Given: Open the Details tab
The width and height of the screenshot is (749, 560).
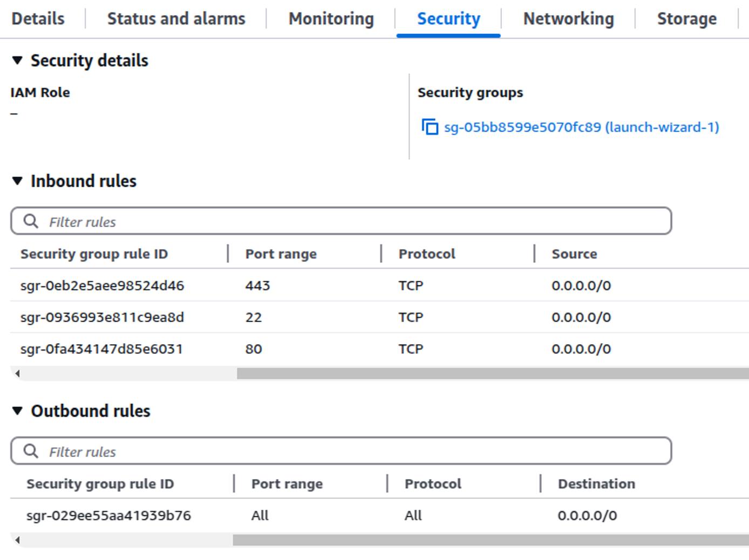Looking at the screenshot, I should point(38,18).
